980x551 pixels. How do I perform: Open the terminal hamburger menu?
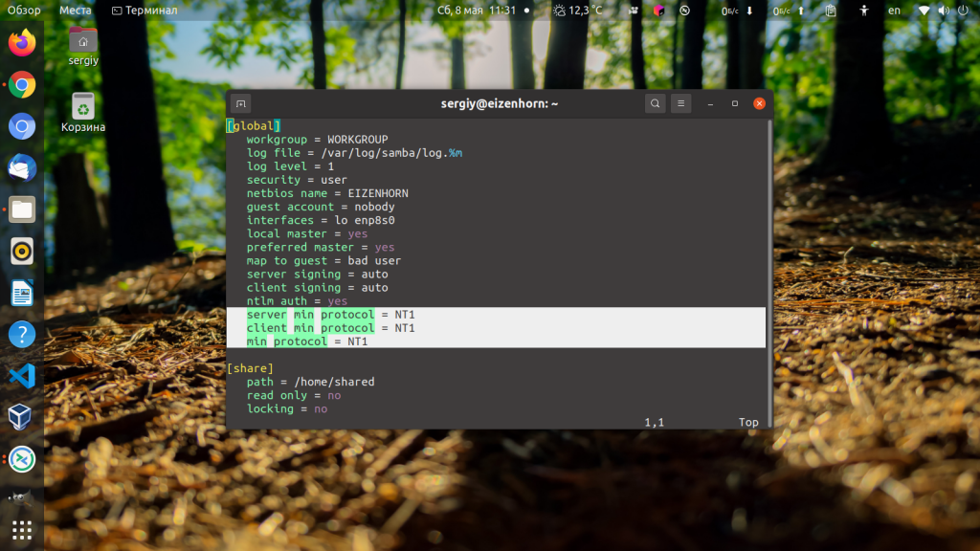681,103
